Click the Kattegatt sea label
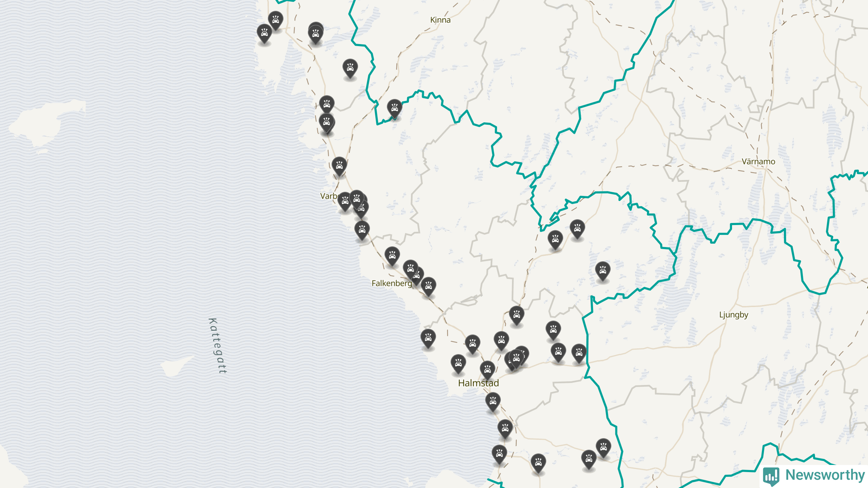This screenshot has height=488, width=868. (217, 346)
